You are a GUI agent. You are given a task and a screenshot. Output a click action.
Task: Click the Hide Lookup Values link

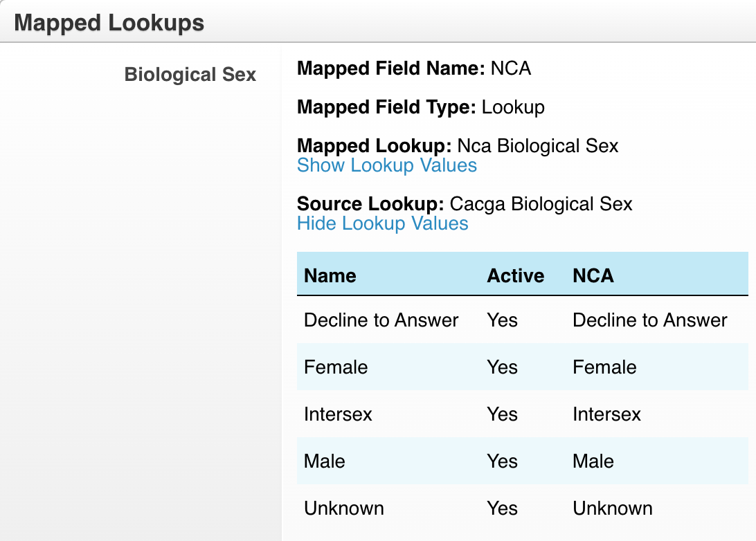(x=382, y=224)
